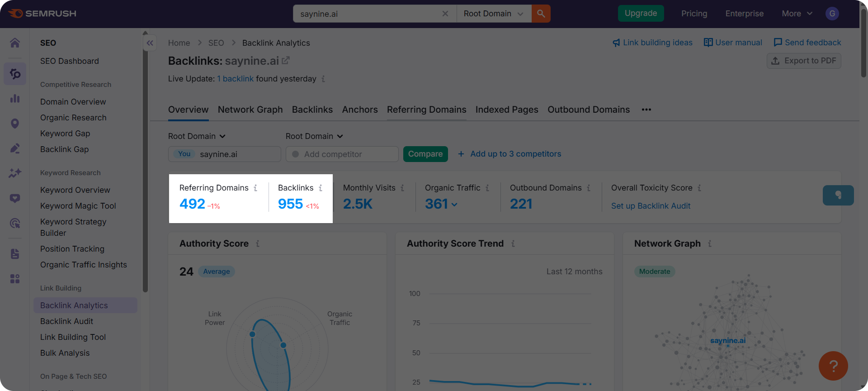The width and height of the screenshot is (868, 391).
Task: Click the Add competitor input field
Action: pos(342,154)
